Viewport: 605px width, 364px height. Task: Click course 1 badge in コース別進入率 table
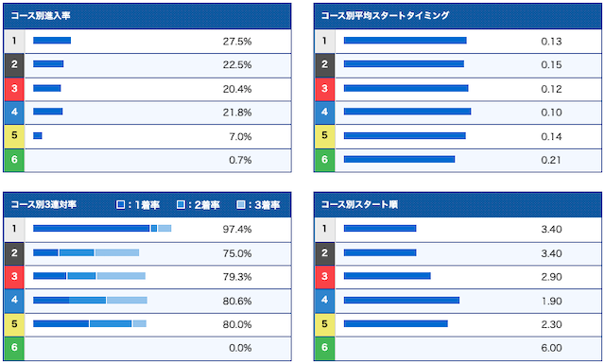point(14,41)
